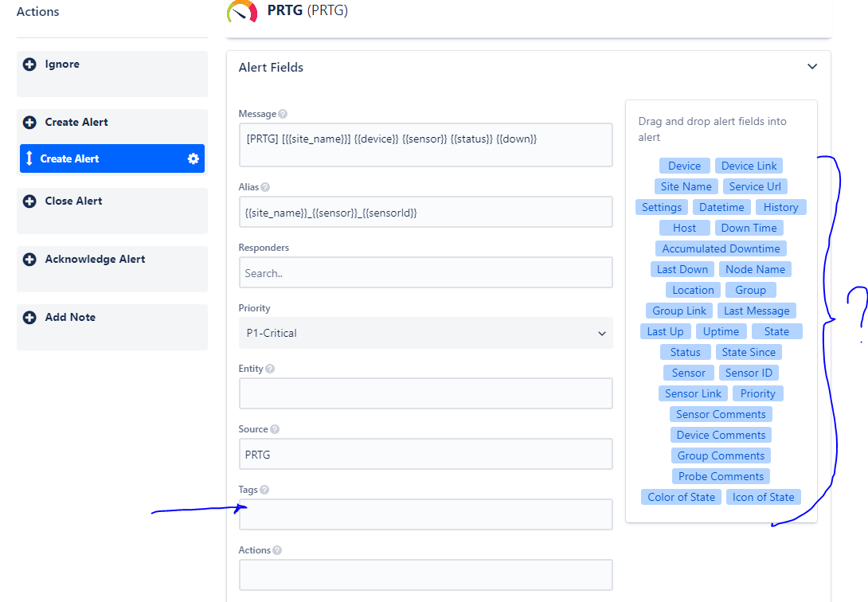Click the plus icon beside Acknowledge Alert
Image resolution: width=868 pixels, height=602 pixels.
click(x=30, y=260)
